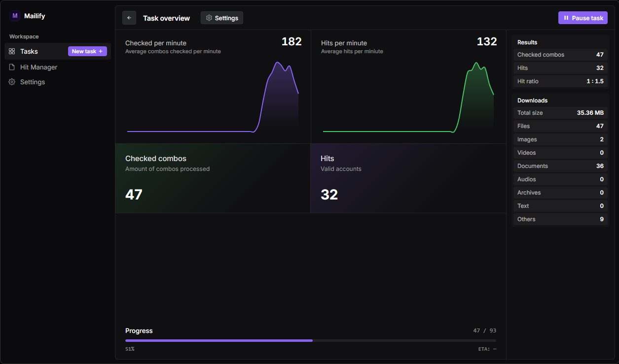The width and height of the screenshot is (619, 364).
Task: Click the gear icon on the Settings toolbar button
Action: point(209,18)
